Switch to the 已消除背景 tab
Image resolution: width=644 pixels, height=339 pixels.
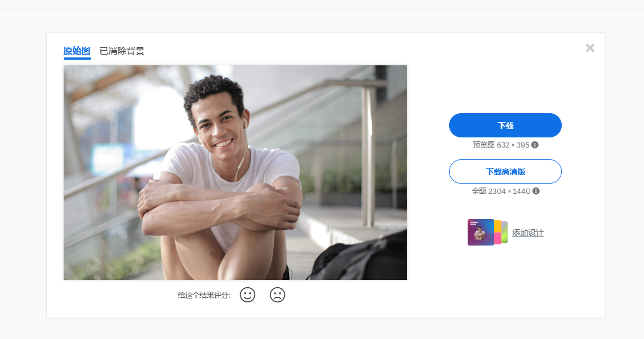pyautogui.click(x=122, y=51)
